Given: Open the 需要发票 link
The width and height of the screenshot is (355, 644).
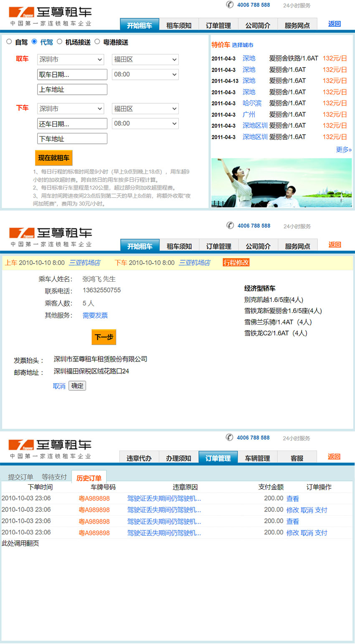Looking at the screenshot, I should 95,315.
